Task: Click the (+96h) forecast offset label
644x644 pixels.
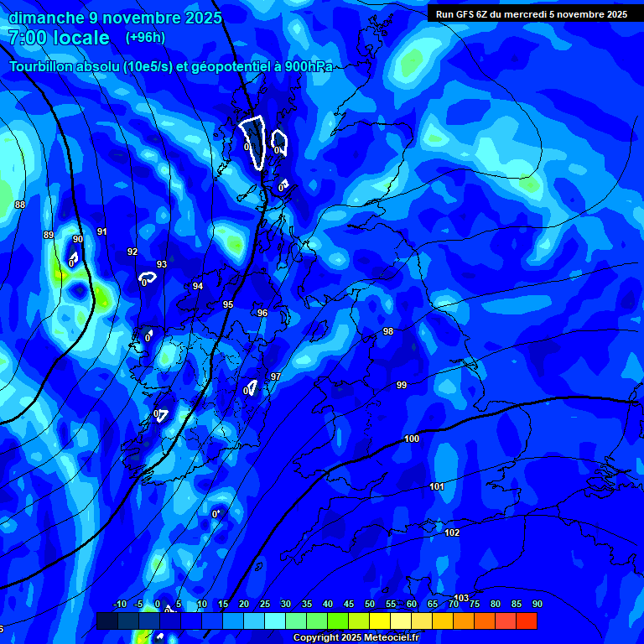Action: [x=145, y=38]
